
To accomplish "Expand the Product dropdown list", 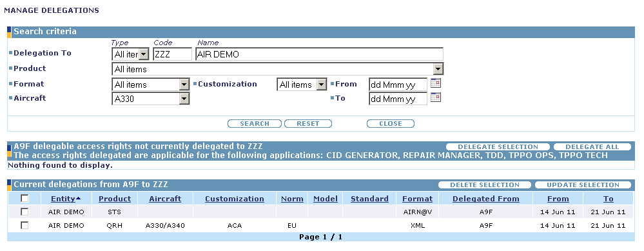I will point(438,69).
